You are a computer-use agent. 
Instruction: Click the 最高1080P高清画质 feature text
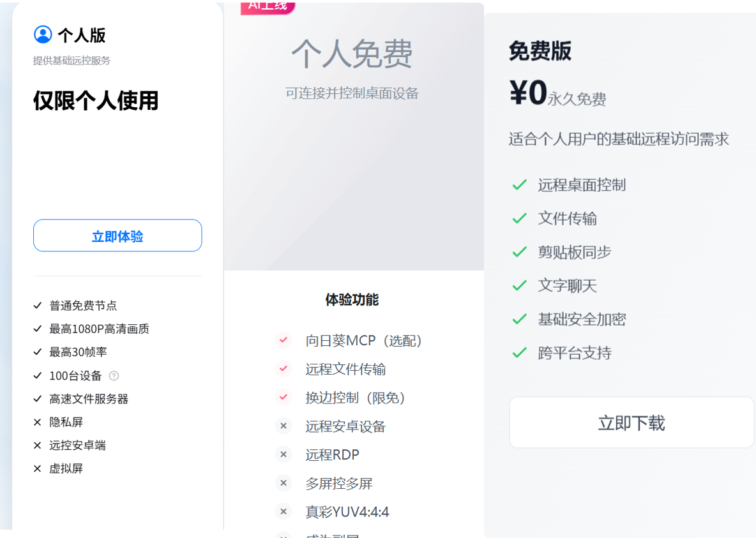(x=100, y=329)
